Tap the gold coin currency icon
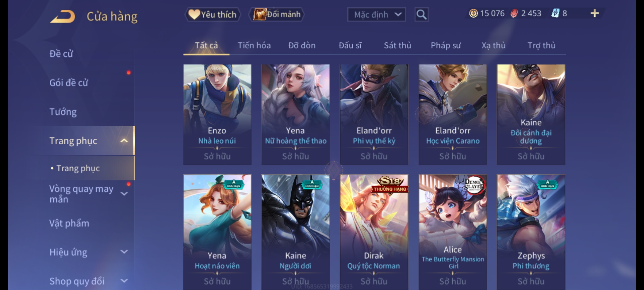The width and height of the screenshot is (644, 290). [473, 13]
